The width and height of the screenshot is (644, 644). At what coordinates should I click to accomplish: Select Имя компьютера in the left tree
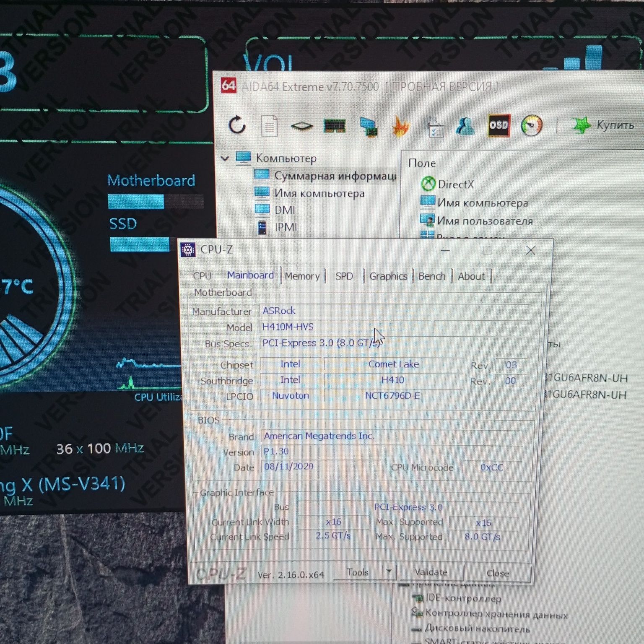click(x=319, y=193)
